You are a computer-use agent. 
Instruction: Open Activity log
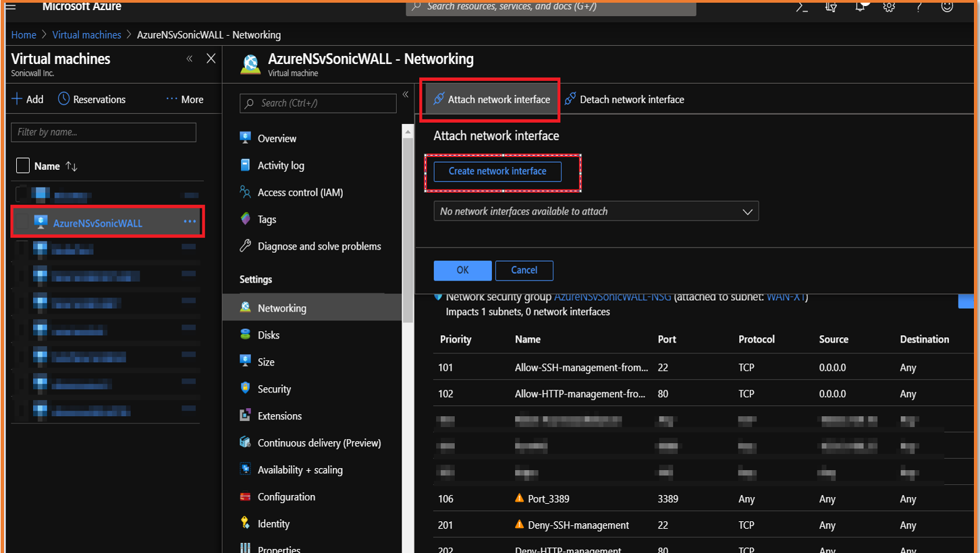coord(281,165)
